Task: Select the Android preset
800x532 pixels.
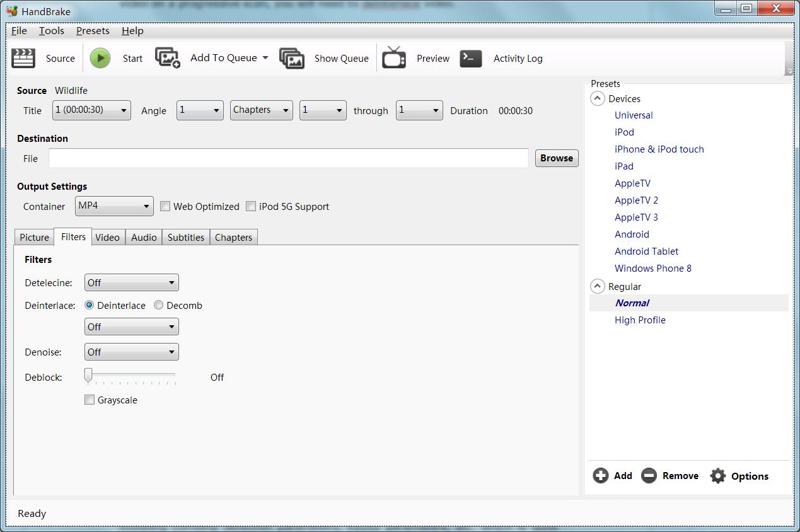Action: [x=632, y=234]
